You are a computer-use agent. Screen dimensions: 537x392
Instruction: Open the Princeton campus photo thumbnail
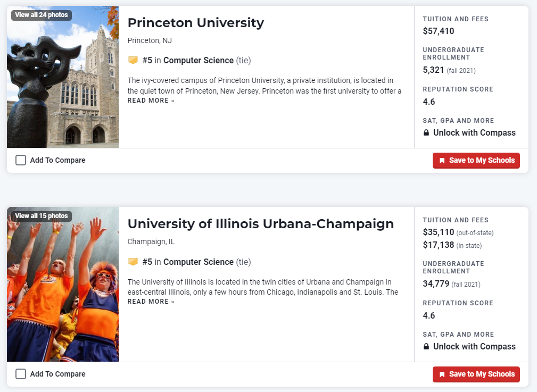tap(63, 85)
